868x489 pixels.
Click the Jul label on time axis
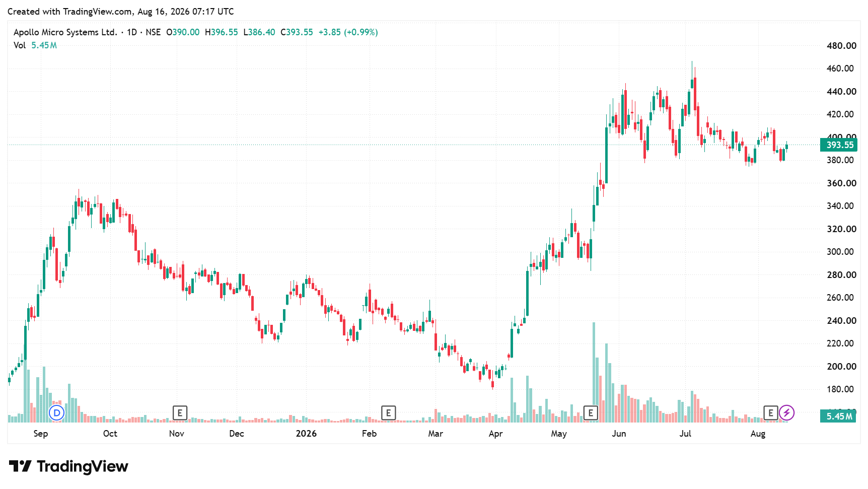pos(685,434)
